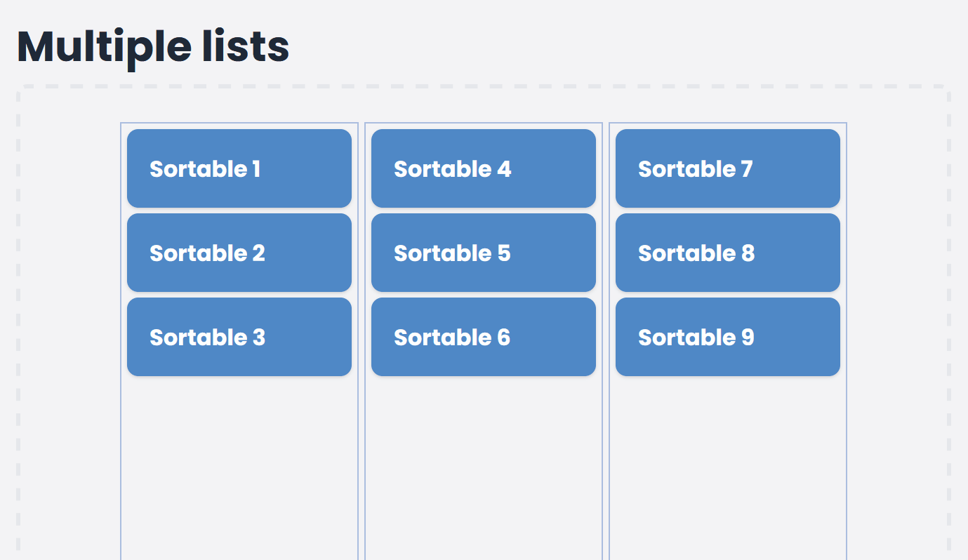
Task: Click the Sortable 2 card
Action: pos(239,253)
